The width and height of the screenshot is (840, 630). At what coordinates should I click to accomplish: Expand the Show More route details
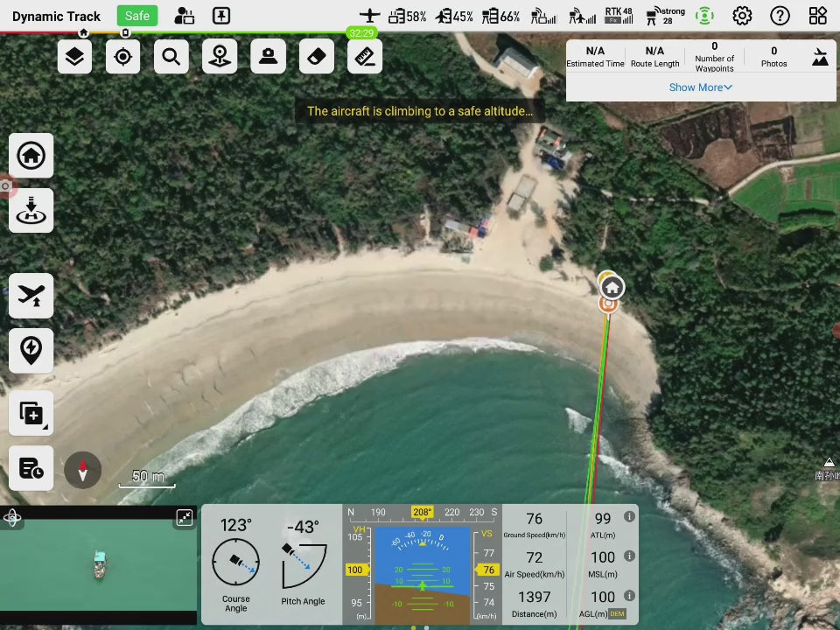tap(700, 87)
